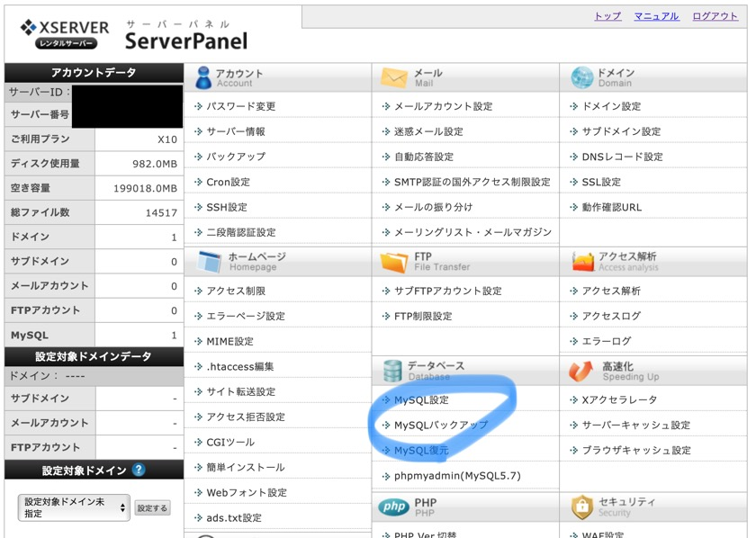Screen dimensions: 756x538
Task: Click the FTP folder icon
Action: pos(394,262)
